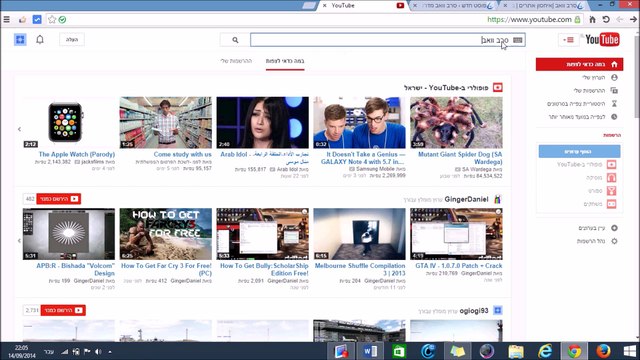Bookmark the page with the star icon

(52, 19)
